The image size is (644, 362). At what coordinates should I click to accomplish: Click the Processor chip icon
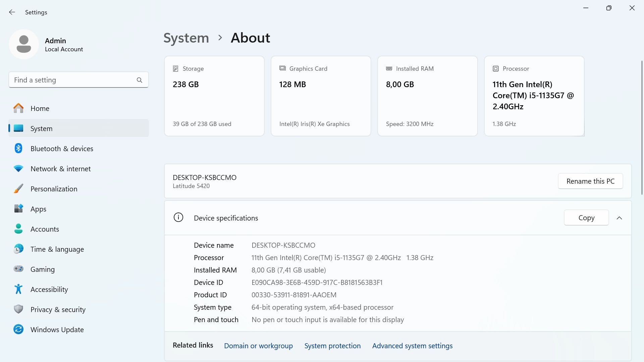point(496,69)
